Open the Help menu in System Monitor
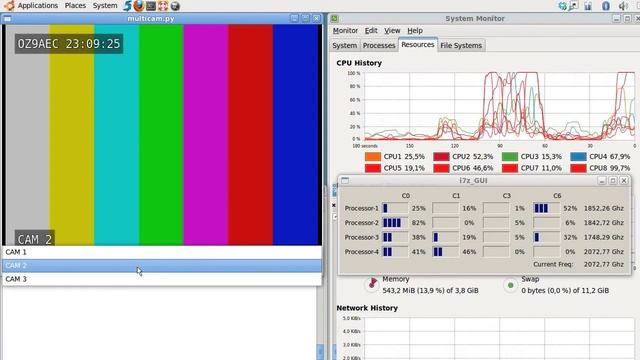Viewport: 640px width, 360px height. point(415,31)
